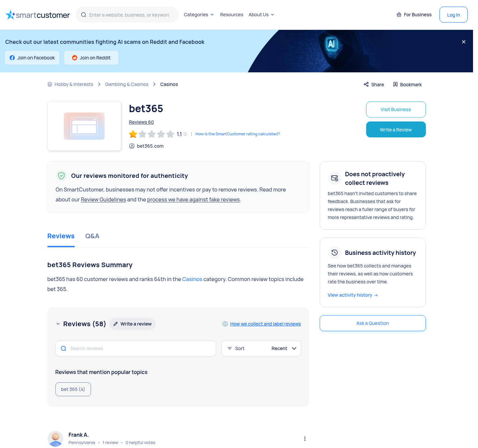Open How is SmartCustomer rating calculated
This screenshot has width=478, height=448.
click(238, 134)
